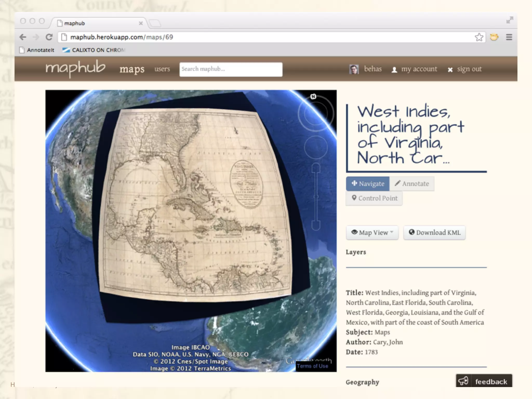
Task: Click the Author value Cary, John
Action: tap(388, 342)
